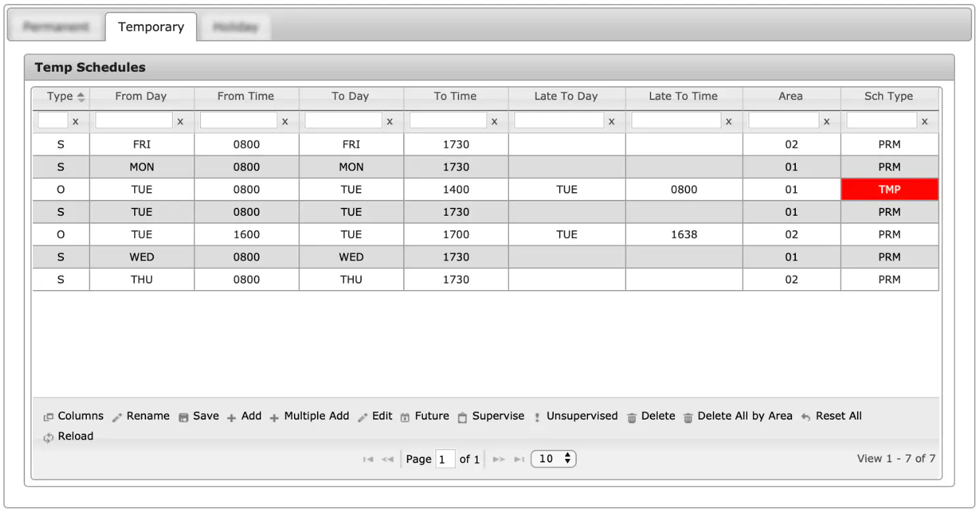The width and height of the screenshot is (980, 513).
Task: Click the Rename pencil icon
Action: 117,418
